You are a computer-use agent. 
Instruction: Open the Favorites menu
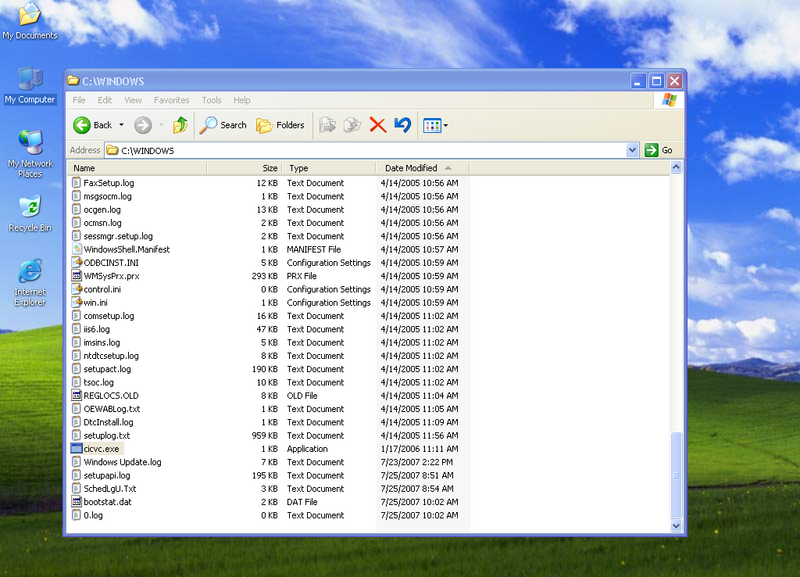[x=171, y=100]
